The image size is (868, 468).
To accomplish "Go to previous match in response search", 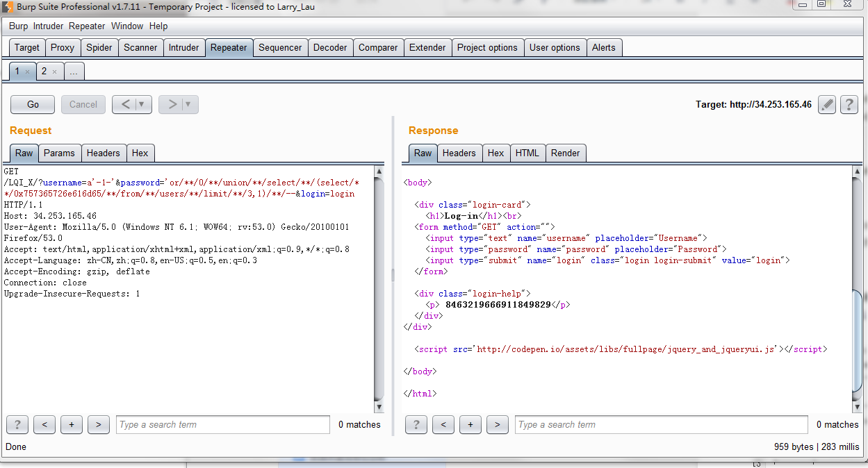I will pyautogui.click(x=443, y=424).
